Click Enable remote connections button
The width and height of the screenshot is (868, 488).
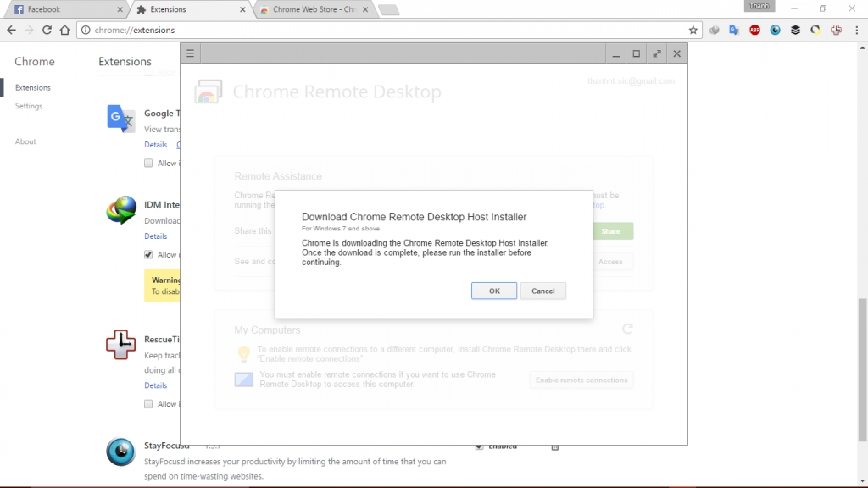pyautogui.click(x=581, y=380)
